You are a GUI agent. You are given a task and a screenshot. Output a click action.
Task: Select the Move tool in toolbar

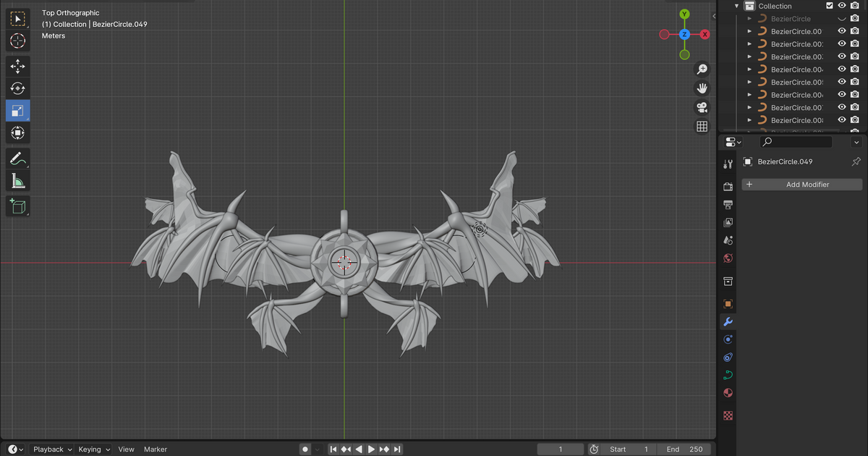[18, 66]
